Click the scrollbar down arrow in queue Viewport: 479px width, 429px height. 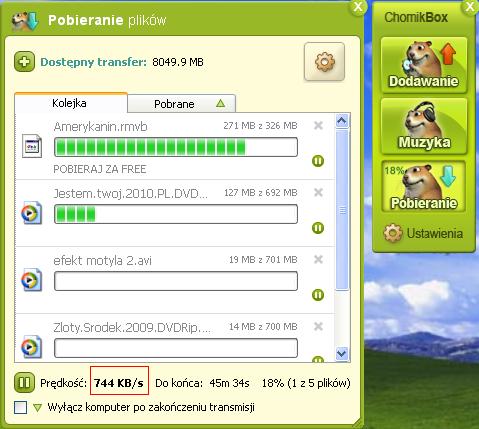tap(342, 353)
